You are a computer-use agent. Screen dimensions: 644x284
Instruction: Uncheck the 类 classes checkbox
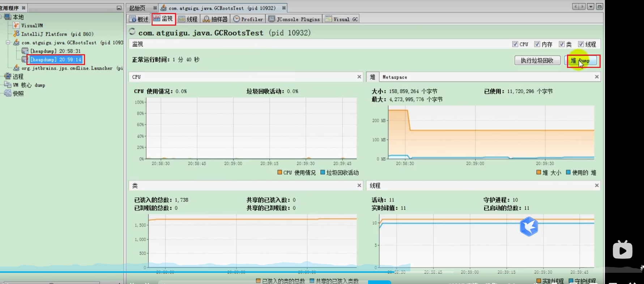[562, 44]
